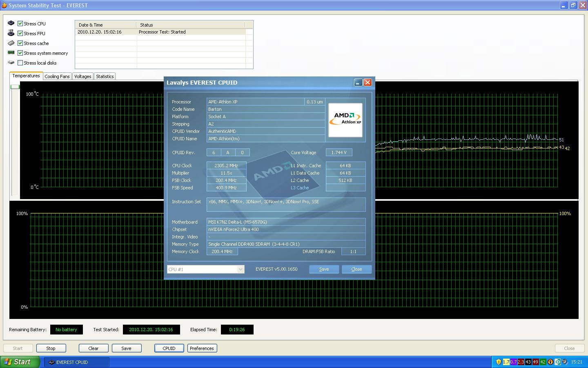Image resolution: width=588 pixels, height=368 pixels.
Task: Click the nVIDIA nForce2 Ultra 400 chipset field
Action: [x=286, y=229]
